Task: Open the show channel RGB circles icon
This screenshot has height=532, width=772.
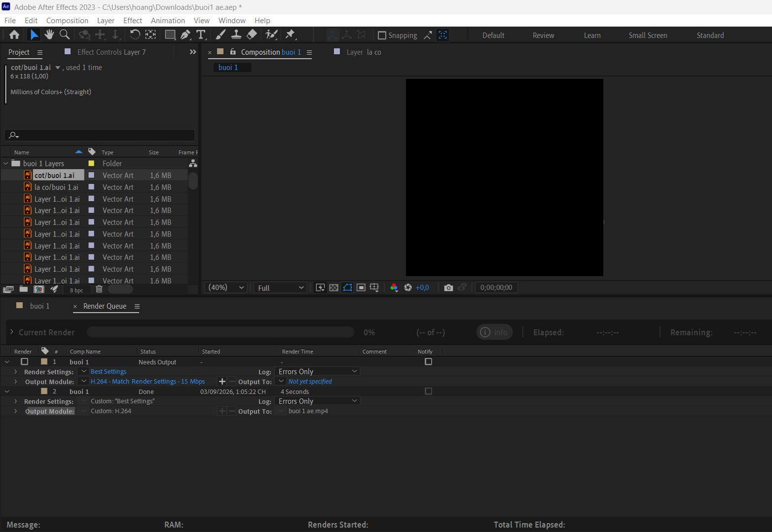Action: [x=394, y=287]
